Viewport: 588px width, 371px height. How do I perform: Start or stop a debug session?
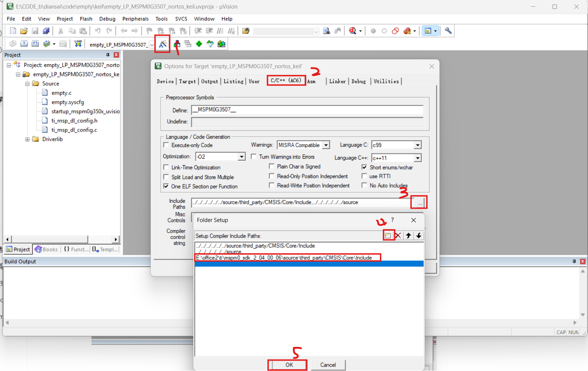(x=353, y=31)
